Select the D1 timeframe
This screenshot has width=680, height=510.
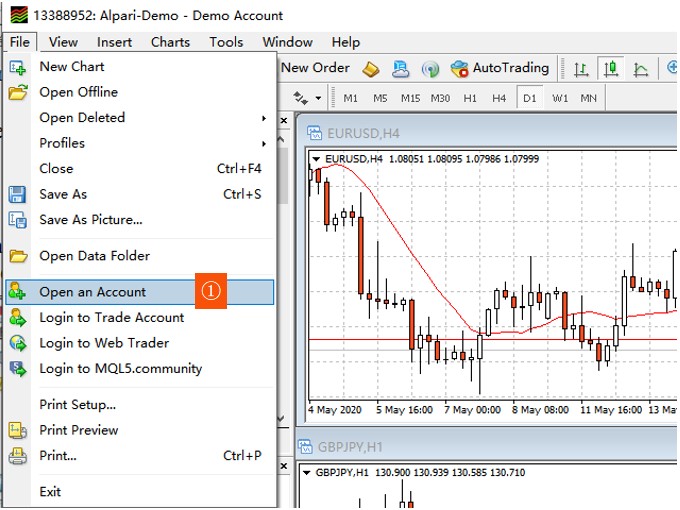point(530,98)
